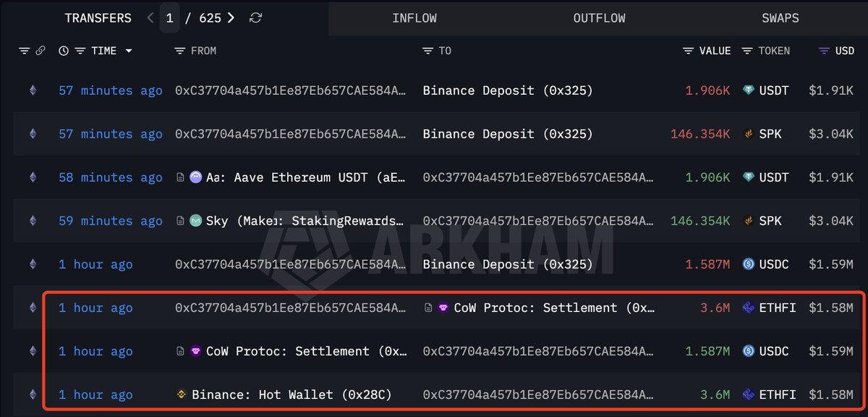Expand the TIME sort dropdown arrow
Viewport: 868px width, 417px height.
pyautogui.click(x=129, y=51)
